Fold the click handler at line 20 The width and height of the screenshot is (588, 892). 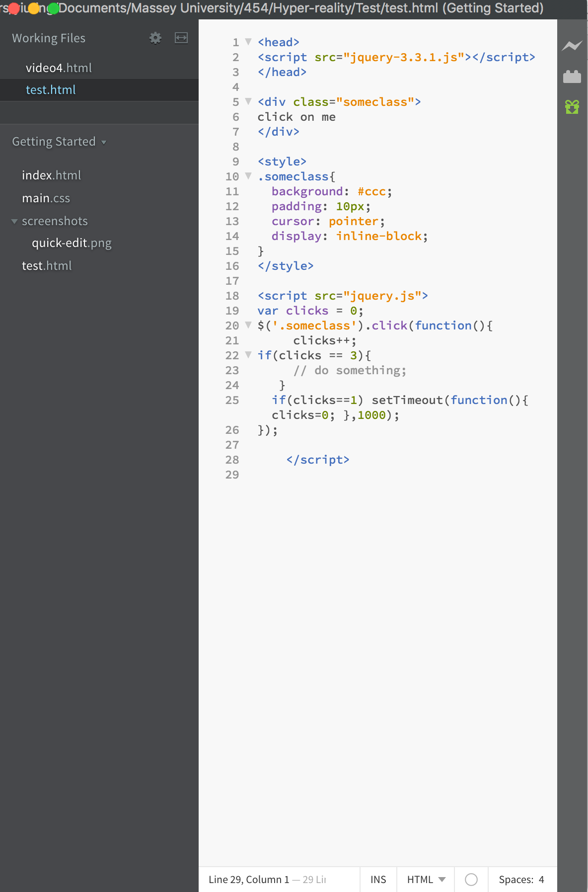click(x=248, y=325)
